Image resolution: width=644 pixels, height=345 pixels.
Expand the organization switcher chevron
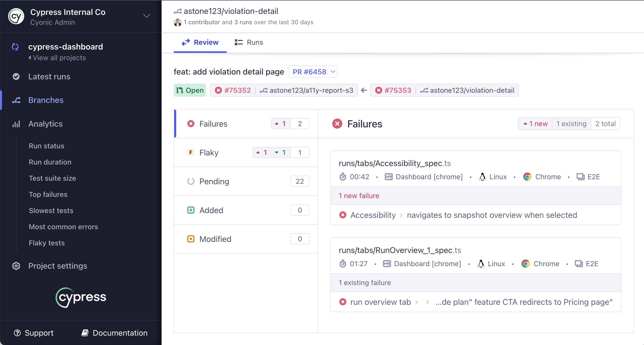146,16
